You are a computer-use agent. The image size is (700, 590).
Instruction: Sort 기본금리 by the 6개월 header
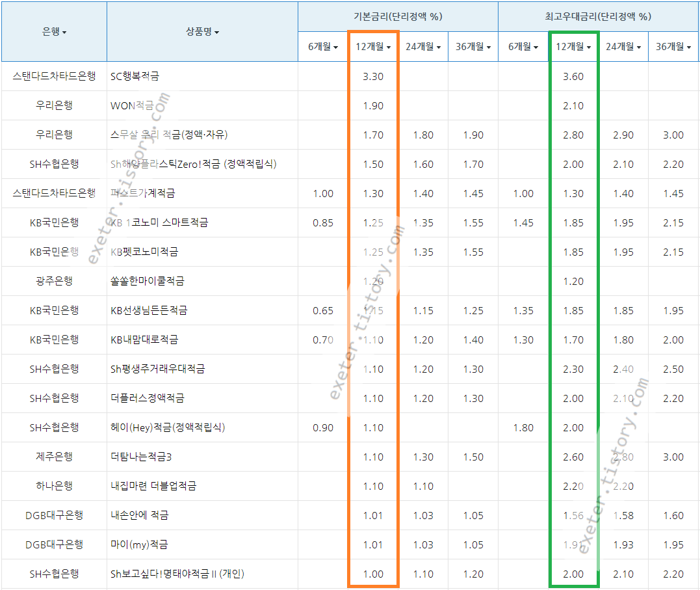click(x=323, y=46)
